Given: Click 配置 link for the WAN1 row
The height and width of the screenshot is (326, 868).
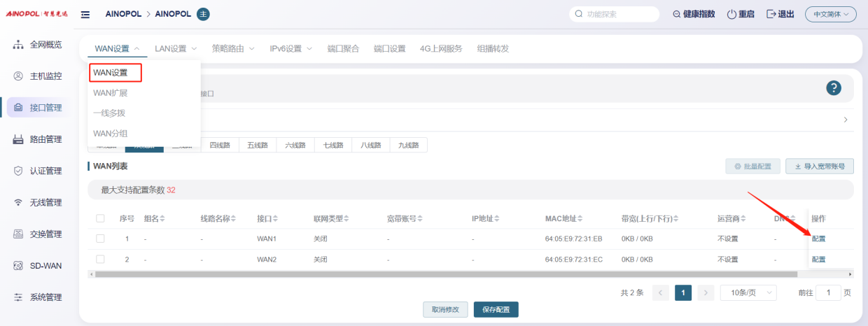Looking at the screenshot, I should click(x=818, y=239).
